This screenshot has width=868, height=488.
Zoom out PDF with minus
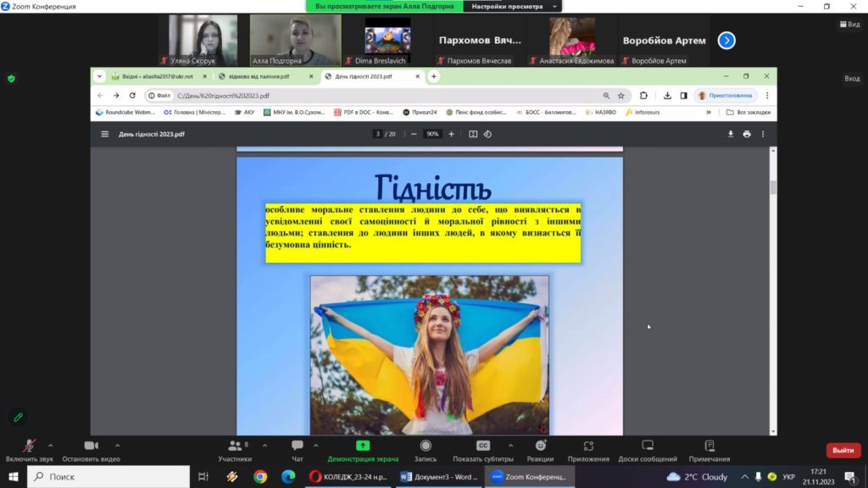point(414,134)
